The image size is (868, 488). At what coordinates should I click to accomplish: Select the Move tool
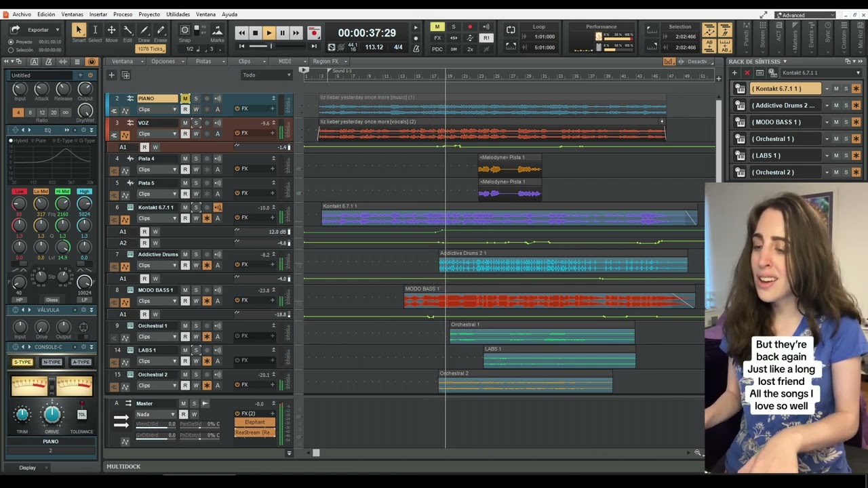[111, 30]
